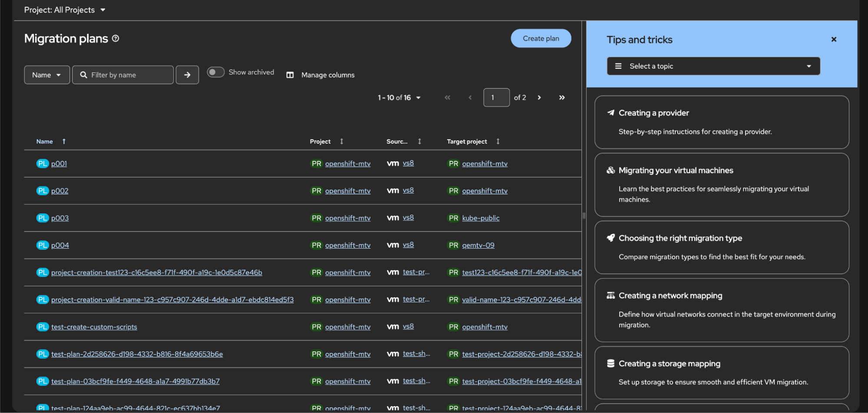Go to next page arrow

[539, 98]
